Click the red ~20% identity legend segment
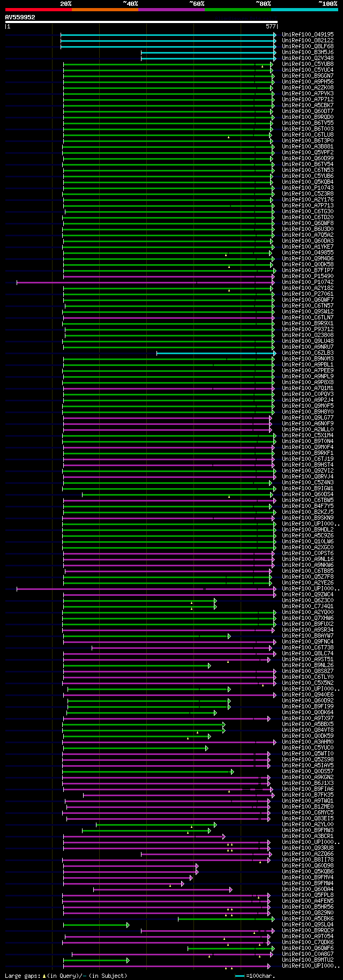Image resolution: width=343 pixels, height=980 pixels. tap(39, 10)
